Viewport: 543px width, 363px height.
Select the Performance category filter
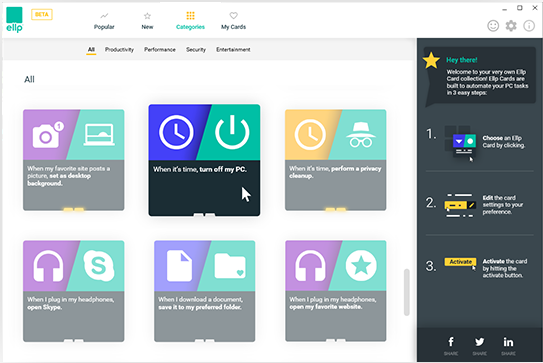click(160, 50)
